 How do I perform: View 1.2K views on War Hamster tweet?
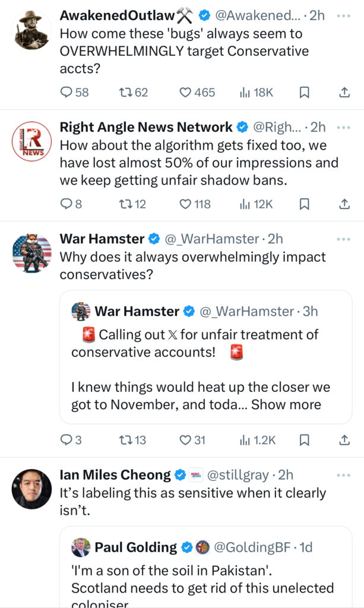point(258,440)
